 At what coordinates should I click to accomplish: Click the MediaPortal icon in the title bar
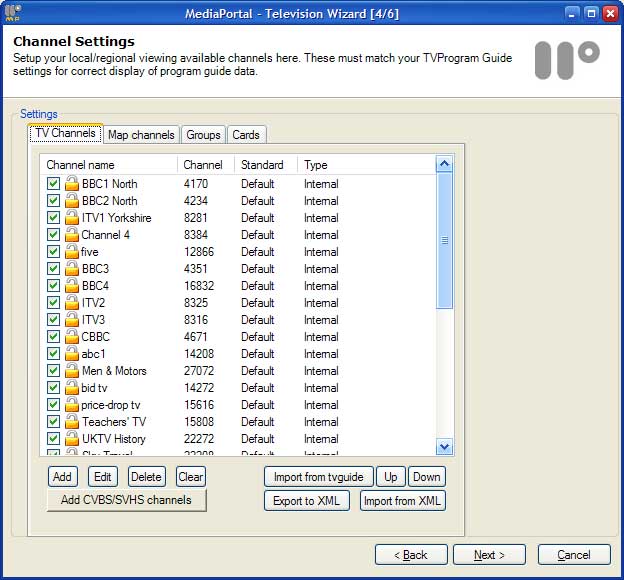coord(13,13)
